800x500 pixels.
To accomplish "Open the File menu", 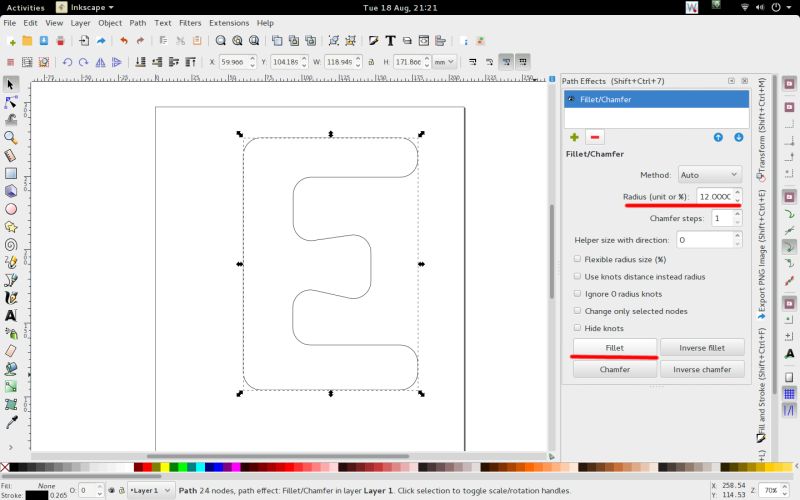I will [10, 23].
